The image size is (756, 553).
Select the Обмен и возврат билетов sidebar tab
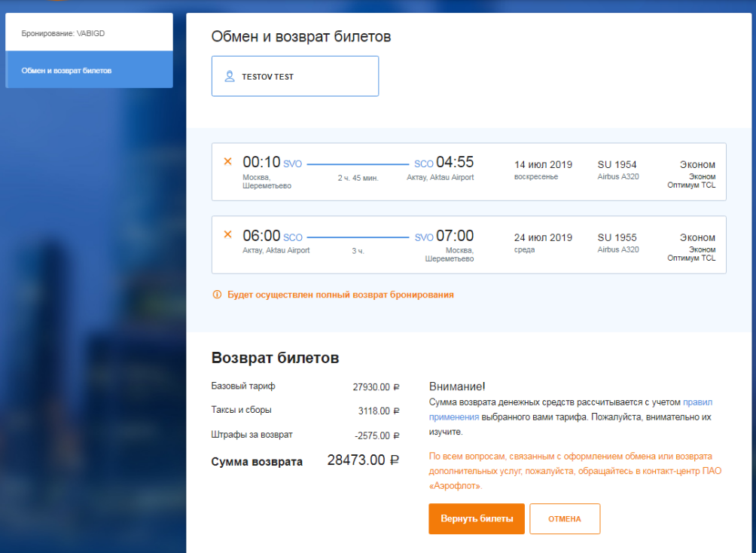tap(89, 70)
